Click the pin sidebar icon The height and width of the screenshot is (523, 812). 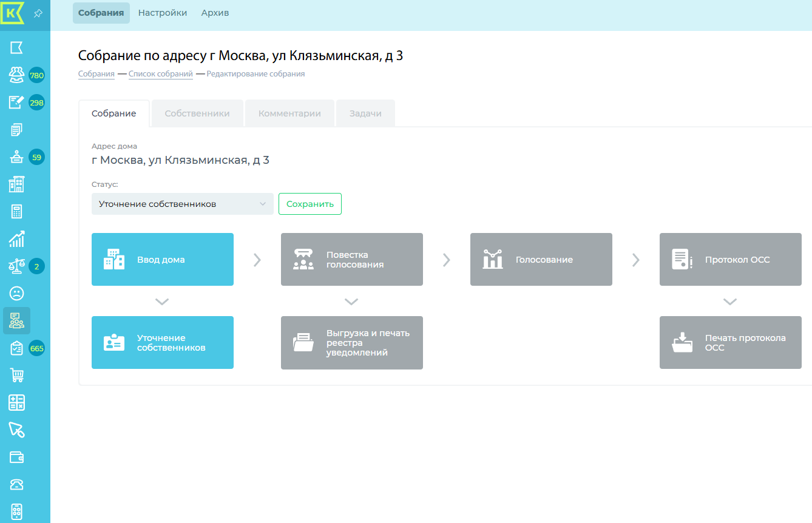[x=38, y=13]
